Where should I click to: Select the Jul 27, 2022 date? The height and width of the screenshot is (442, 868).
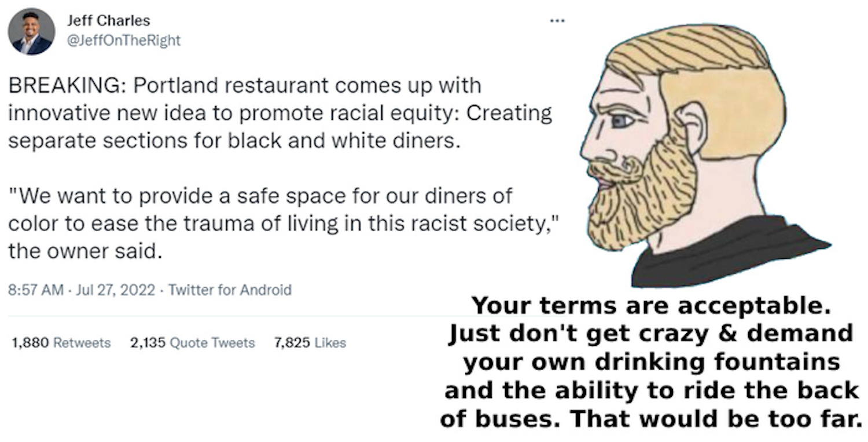(116, 290)
